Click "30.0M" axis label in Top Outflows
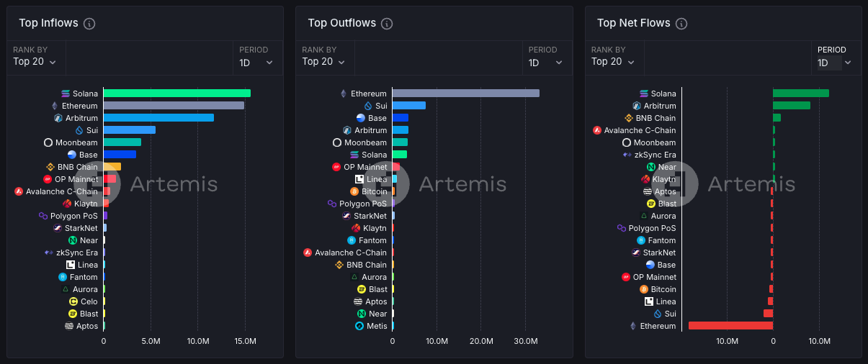 point(527,341)
